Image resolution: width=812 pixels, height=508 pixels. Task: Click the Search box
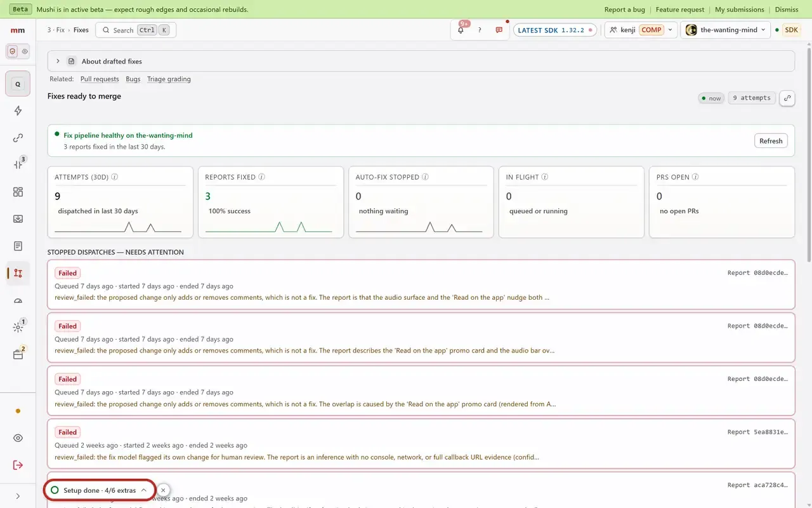coord(136,30)
